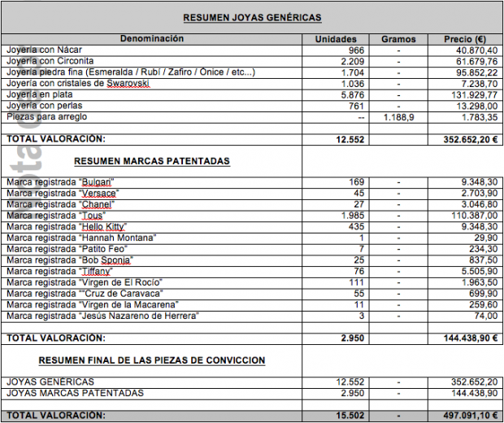Viewport: 504px width, 423px height.
Task: Click the 966 units cell
Action: [x=356, y=50]
